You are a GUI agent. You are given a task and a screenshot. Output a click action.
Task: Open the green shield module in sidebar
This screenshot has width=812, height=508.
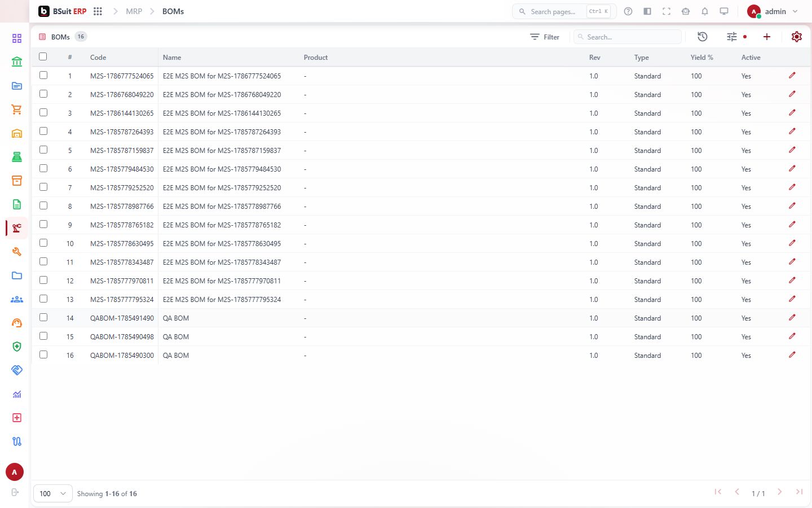click(x=17, y=347)
